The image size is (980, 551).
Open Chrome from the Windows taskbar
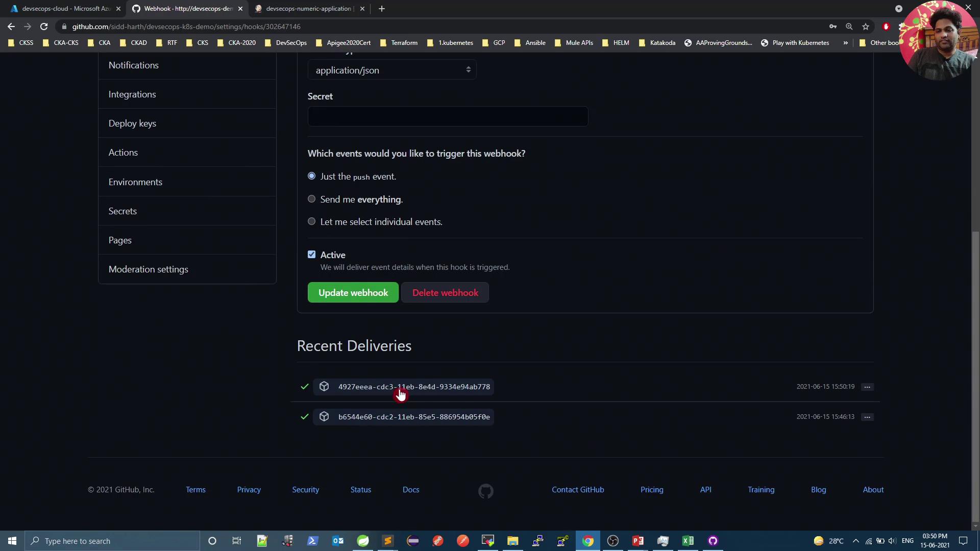[x=587, y=541]
